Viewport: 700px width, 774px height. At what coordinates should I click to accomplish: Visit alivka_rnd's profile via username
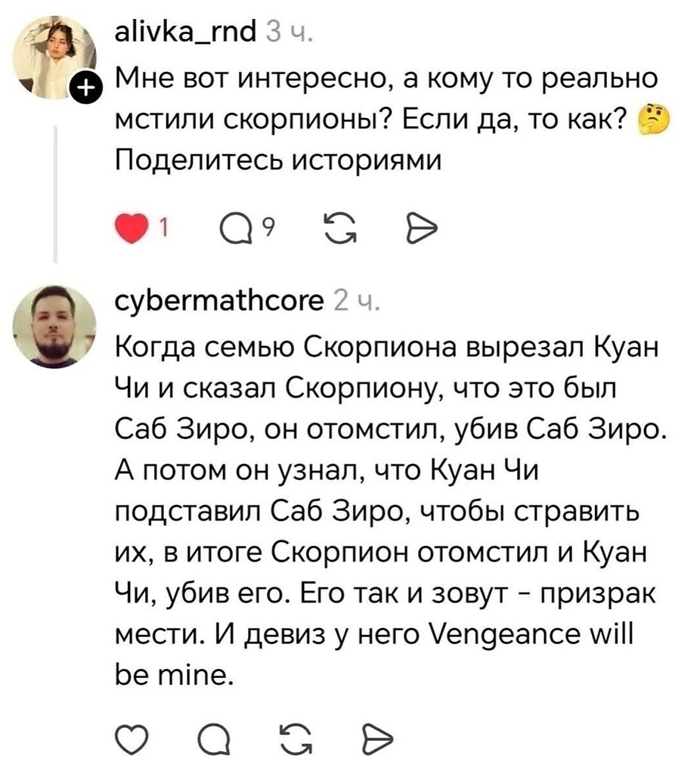(x=187, y=34)
